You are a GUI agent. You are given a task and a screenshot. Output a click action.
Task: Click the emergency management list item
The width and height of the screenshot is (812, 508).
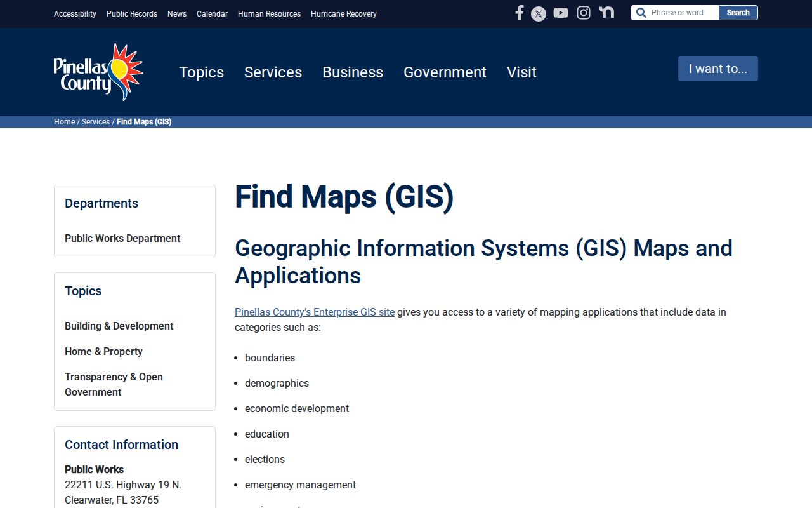coord(300,485)
